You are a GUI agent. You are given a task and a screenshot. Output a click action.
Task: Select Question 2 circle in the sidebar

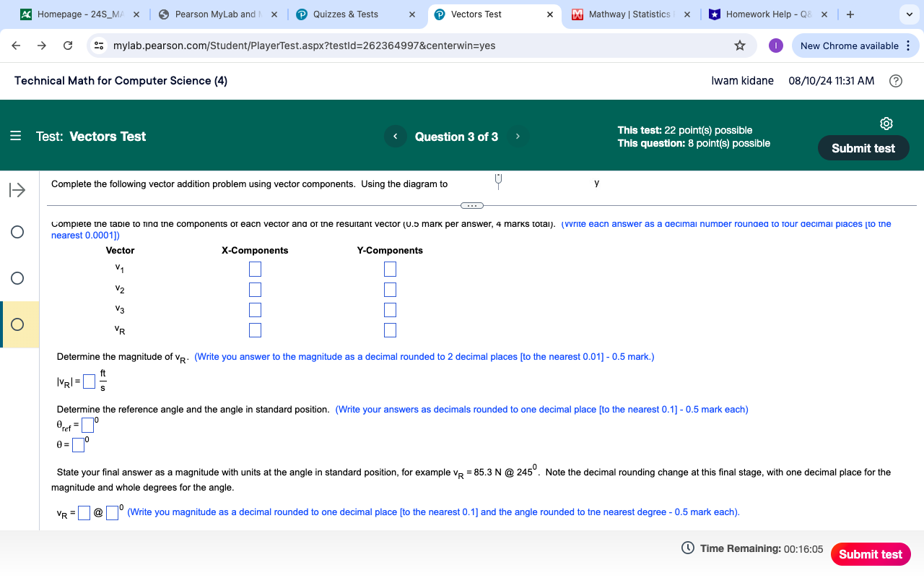(17, 278)
